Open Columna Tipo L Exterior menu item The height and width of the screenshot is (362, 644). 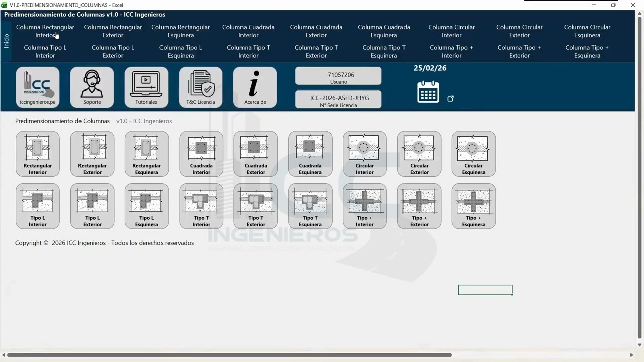click(x=113, y=51)
